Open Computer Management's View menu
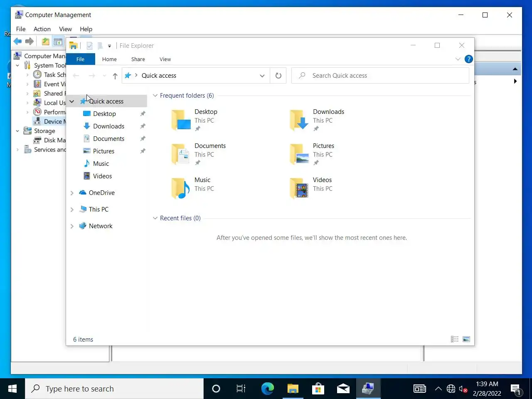The height and width of the screenshot is (399, 532). (65, 29)
